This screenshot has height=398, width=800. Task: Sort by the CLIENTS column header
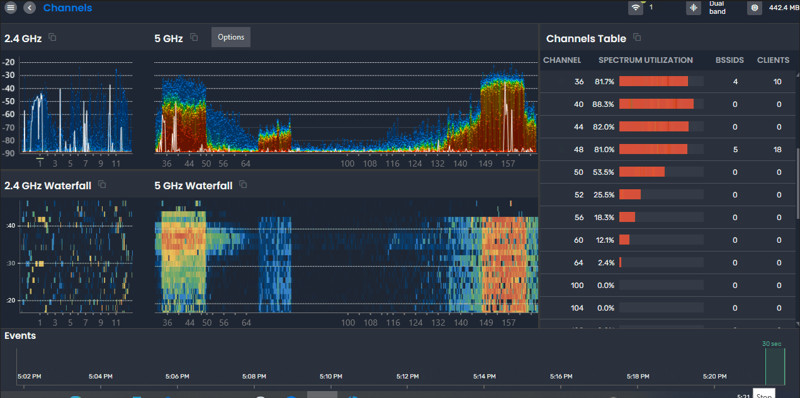(x=773, y=60)
